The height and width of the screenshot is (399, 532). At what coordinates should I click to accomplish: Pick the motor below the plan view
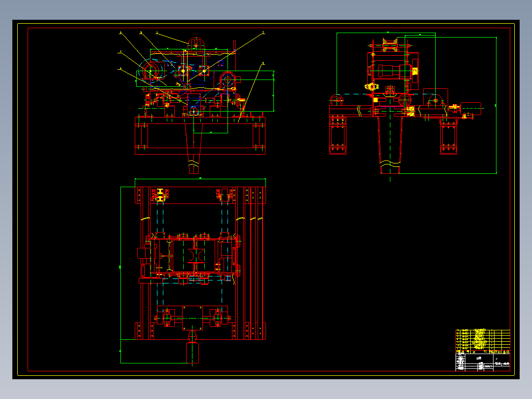[x=192, y=353]
